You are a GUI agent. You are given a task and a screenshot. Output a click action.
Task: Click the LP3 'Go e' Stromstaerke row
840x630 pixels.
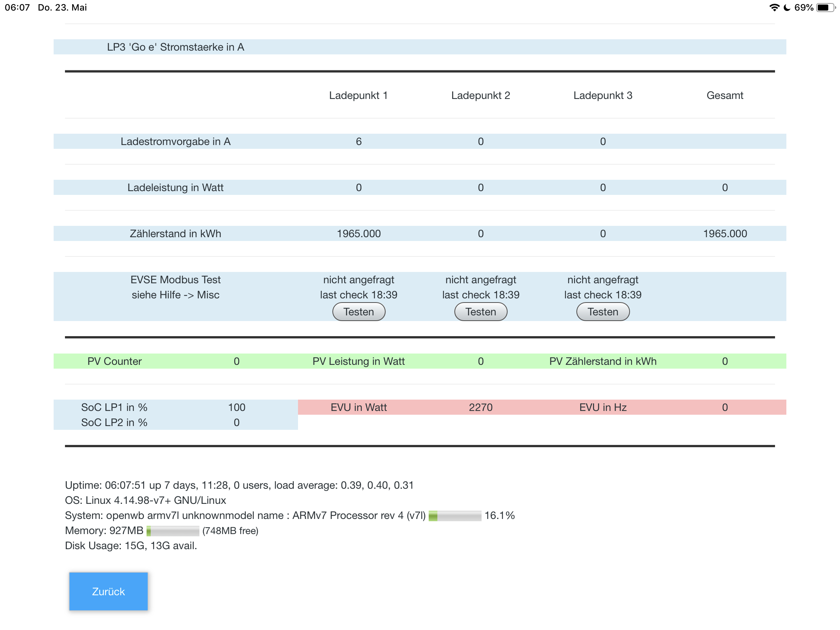[175, 47]
